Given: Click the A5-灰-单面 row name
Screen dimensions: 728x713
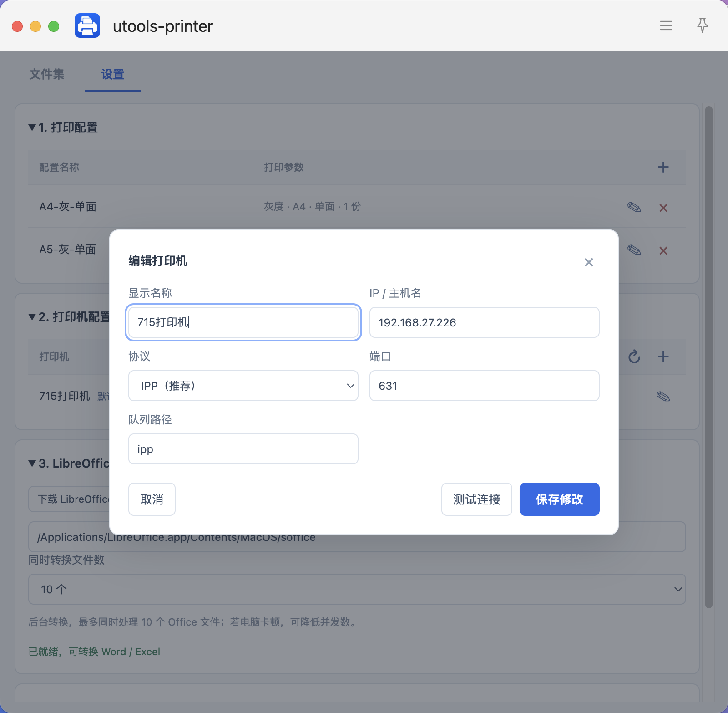Looking at the screenshot, I should 68,250.
